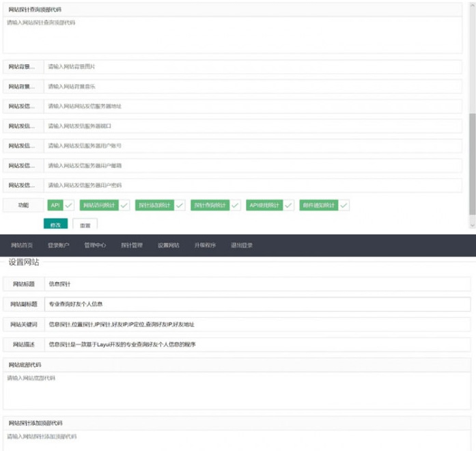476x451 pixels.
Task: Click the 发信服务器用户密码 input field
Action: pyautogui.click(x=253, y=185)
